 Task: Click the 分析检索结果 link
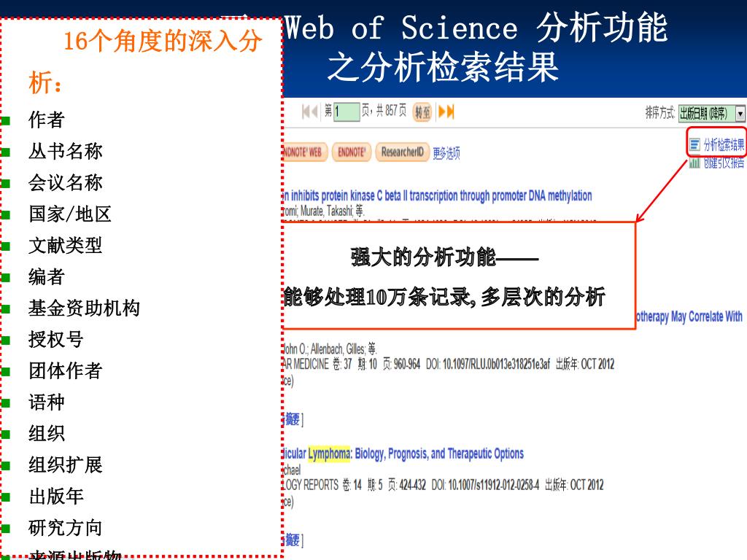coord(724,145)
